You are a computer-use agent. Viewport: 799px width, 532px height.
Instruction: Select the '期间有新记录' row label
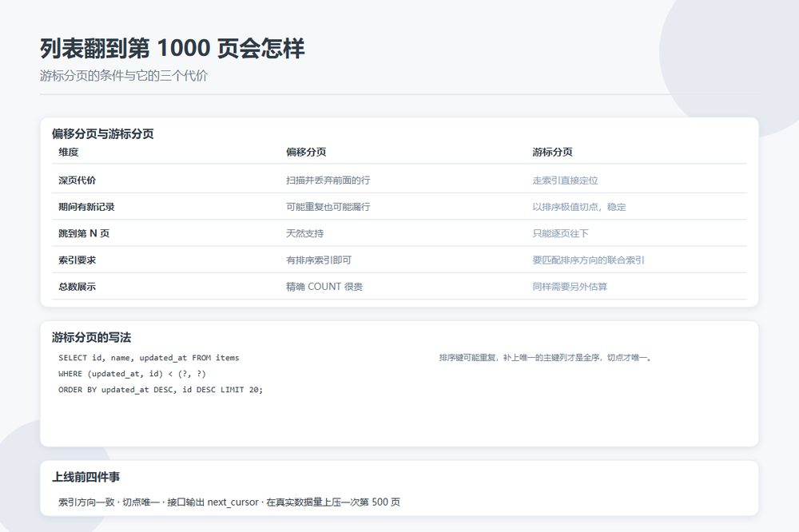click(x=86, y=207)
